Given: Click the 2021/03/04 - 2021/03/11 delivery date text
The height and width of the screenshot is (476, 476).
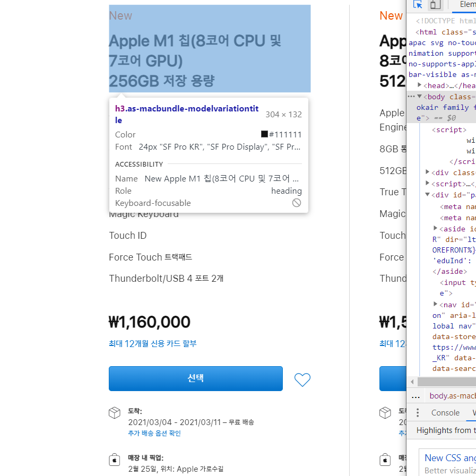Looking at the screenshot, I should (x=174, y=422).
